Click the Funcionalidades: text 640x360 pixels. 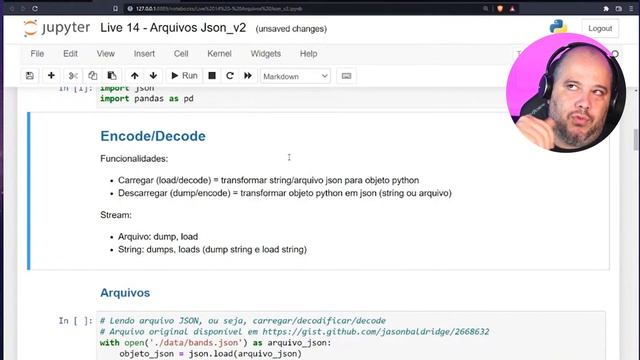(x=134, y=159)
